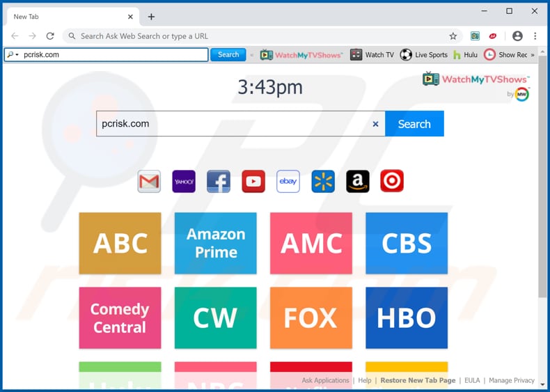Click the WatchMyTVShows page logo
This screenshot has height=392, width=550.
(x=476, y=79)
